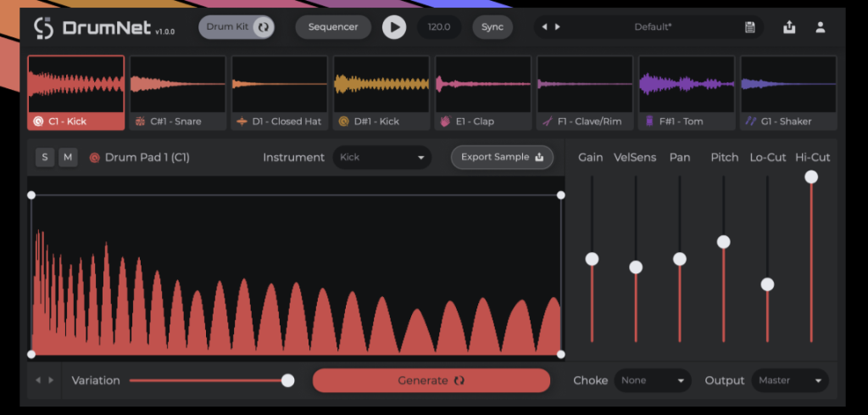Click the Export Sample button
This screenshot has height=415, width=868.
502,157
